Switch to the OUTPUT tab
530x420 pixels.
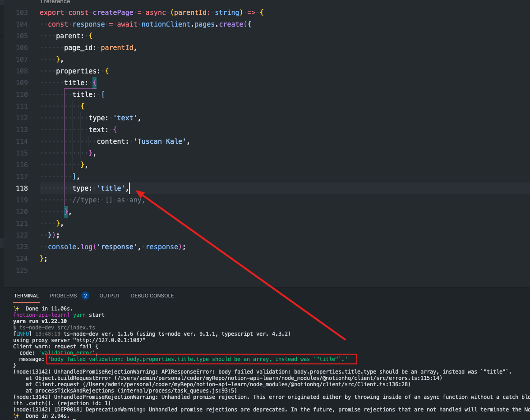[110, 296]
